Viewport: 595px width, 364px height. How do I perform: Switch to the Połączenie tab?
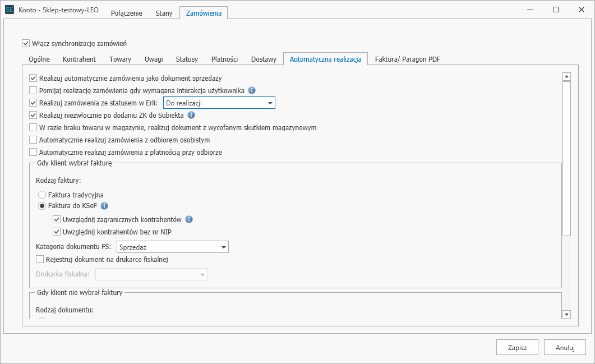[x=126, y=13]
